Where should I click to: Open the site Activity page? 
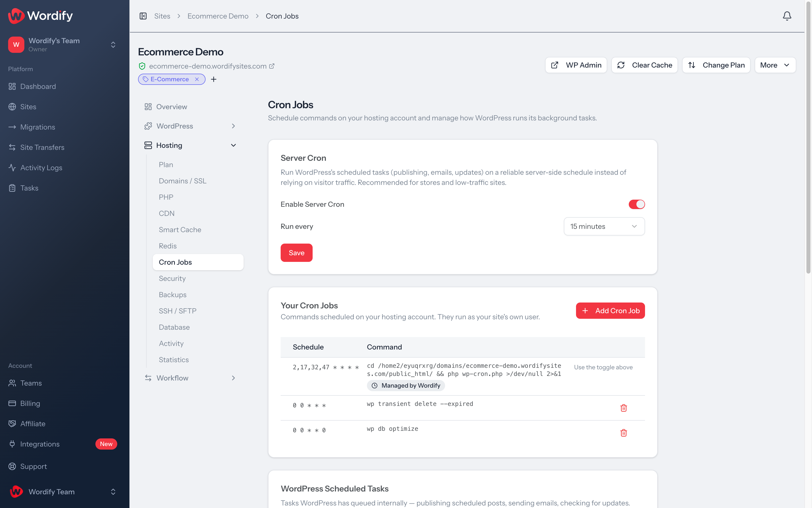click(171, 343)
